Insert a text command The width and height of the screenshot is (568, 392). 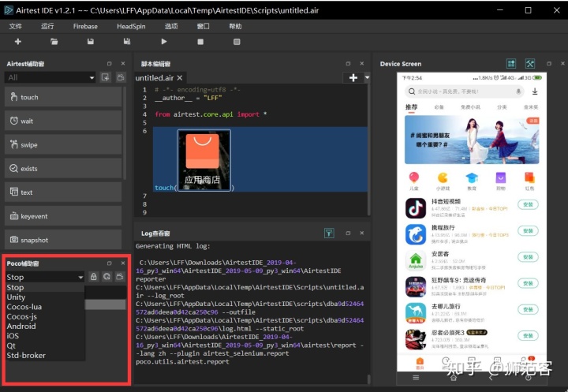(63, 192)
